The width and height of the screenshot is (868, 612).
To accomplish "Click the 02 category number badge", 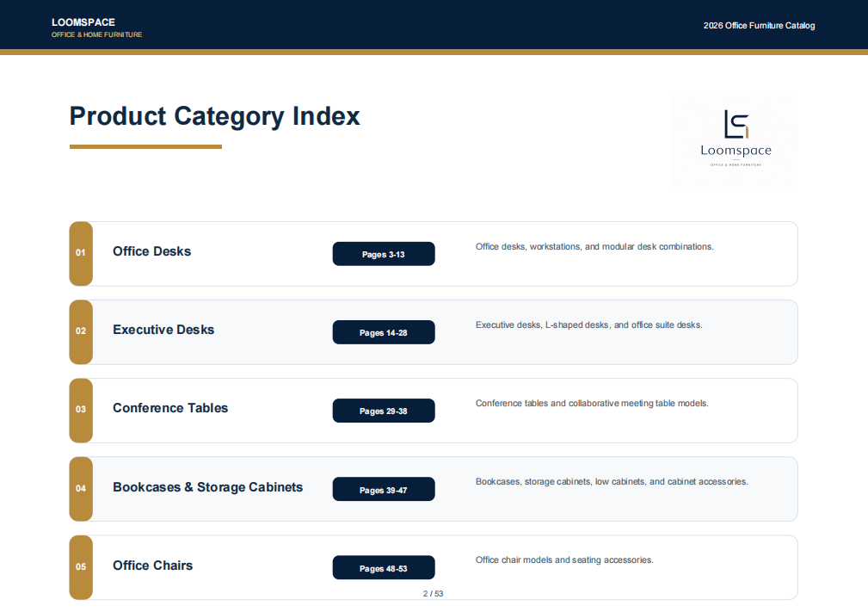I will [x=81, y=331].
